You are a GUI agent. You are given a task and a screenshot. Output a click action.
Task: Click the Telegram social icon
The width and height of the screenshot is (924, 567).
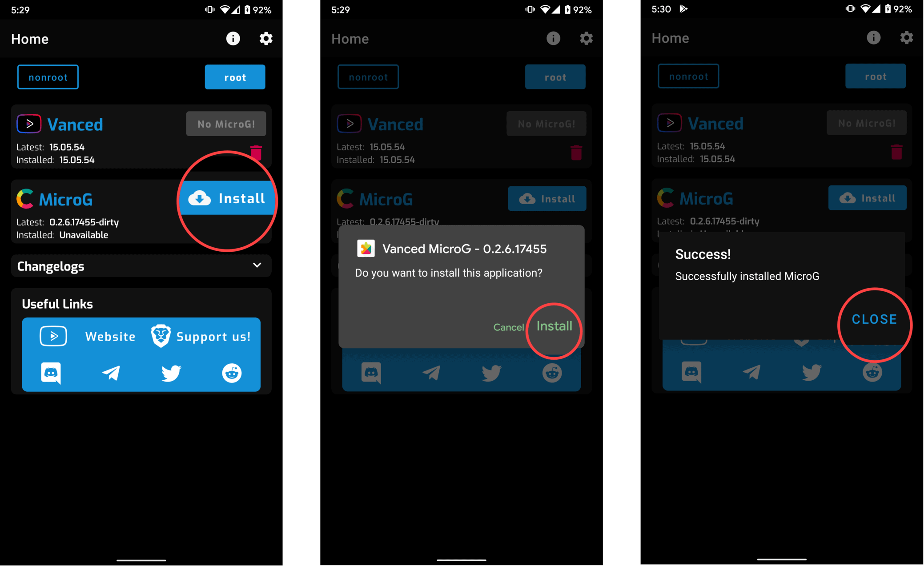click(x=111, y=372)
